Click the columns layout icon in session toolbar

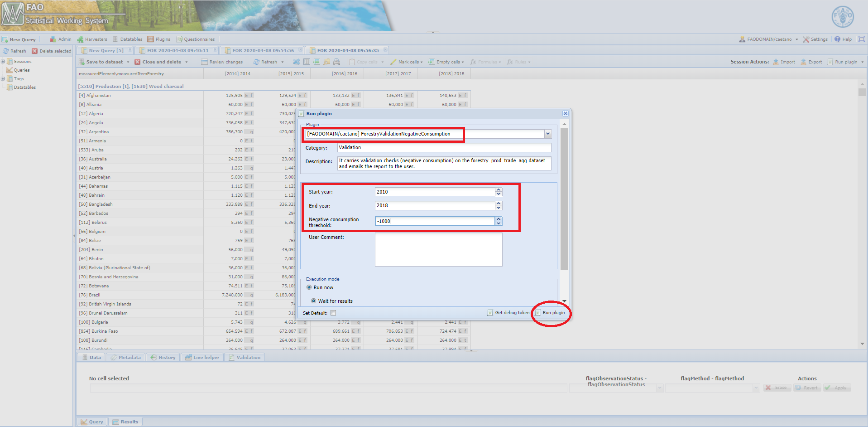pos(307,62)
